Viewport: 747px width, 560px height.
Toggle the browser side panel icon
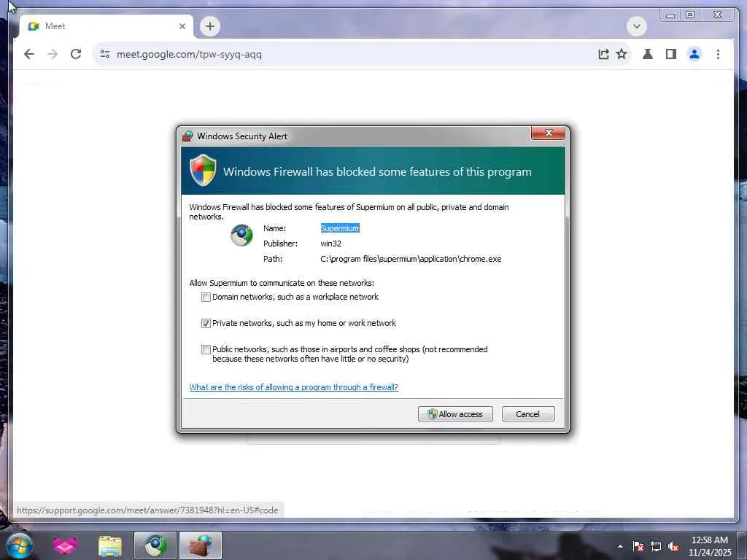pos(671,54)
